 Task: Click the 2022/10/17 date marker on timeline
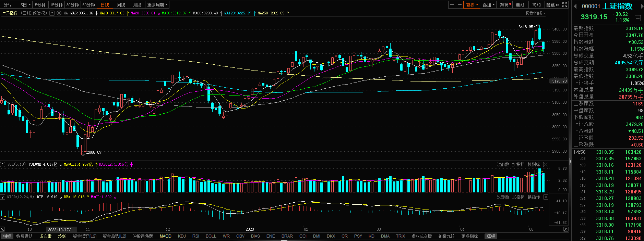click(x=61, y=229)
